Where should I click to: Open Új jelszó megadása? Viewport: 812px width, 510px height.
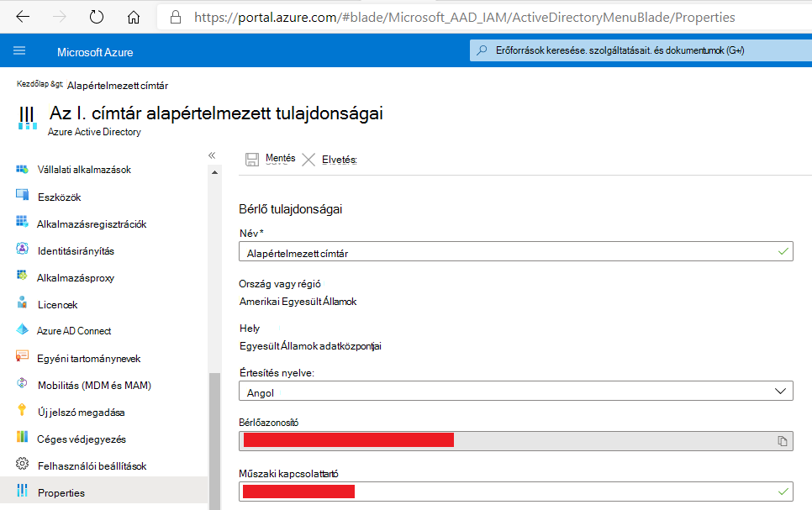[x=81, y=413]
